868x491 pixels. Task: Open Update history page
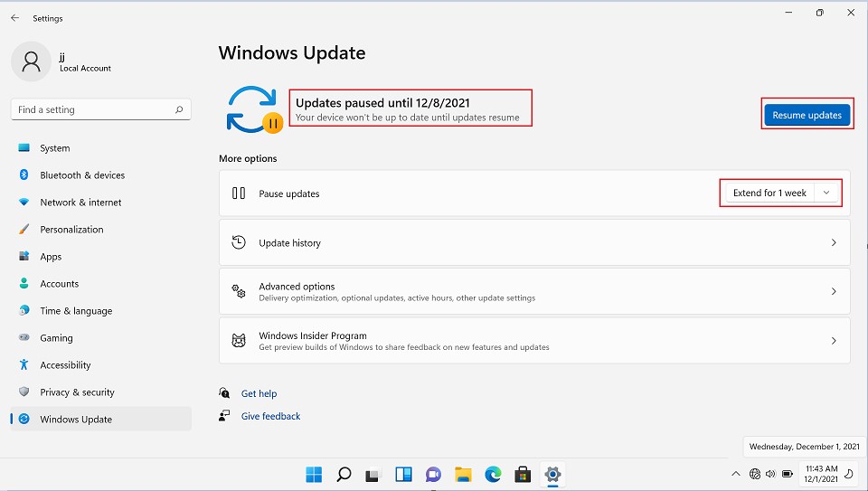tap(534, 242)
